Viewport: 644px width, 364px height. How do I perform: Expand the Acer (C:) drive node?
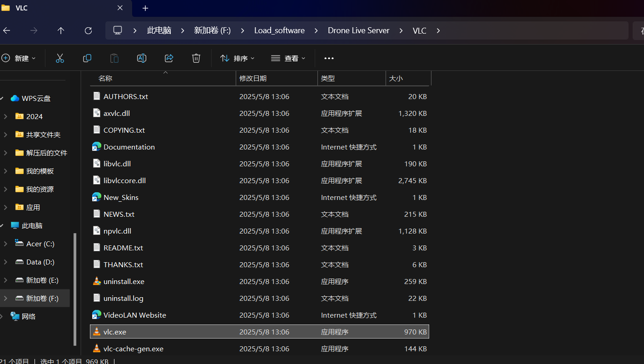pos(5,244)
